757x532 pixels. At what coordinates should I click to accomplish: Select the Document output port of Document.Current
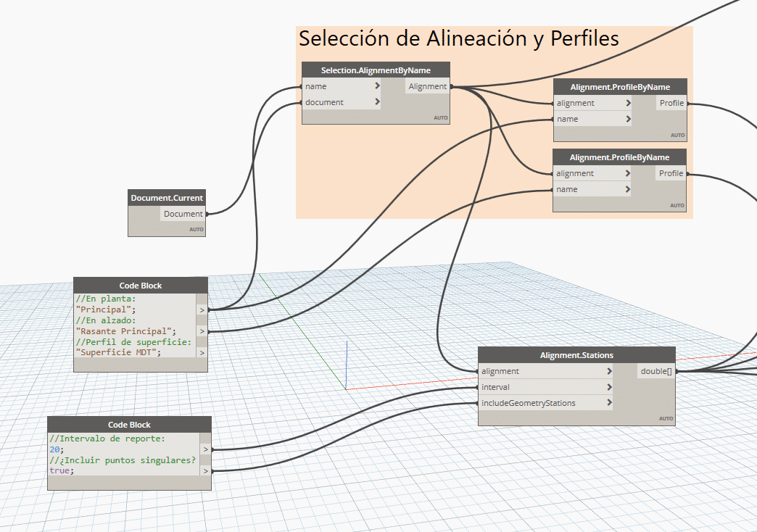pyautogui.click(x=183, y=214)
